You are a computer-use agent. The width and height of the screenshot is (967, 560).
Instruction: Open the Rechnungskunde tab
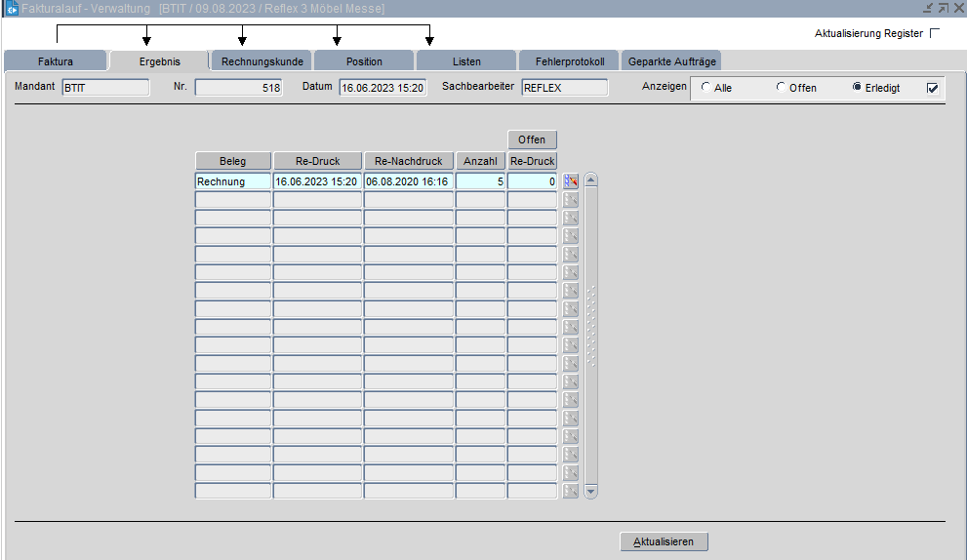(x=262, y=61)
